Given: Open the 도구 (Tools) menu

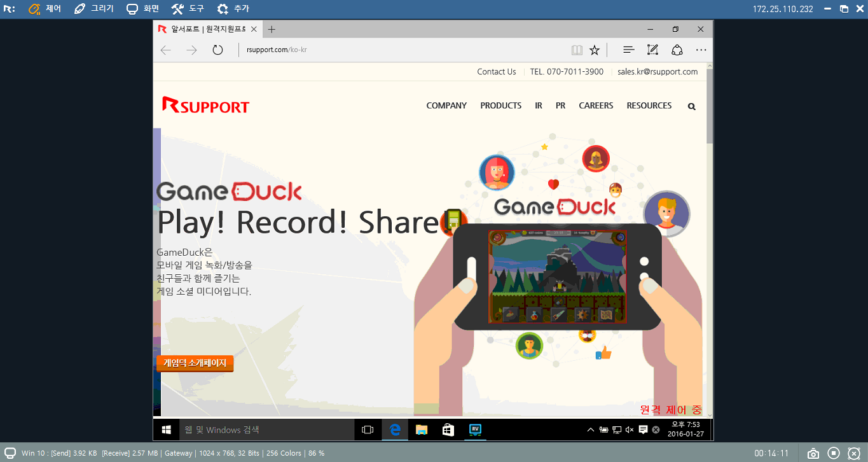Looking at the screenshot, I should [188, 9].
